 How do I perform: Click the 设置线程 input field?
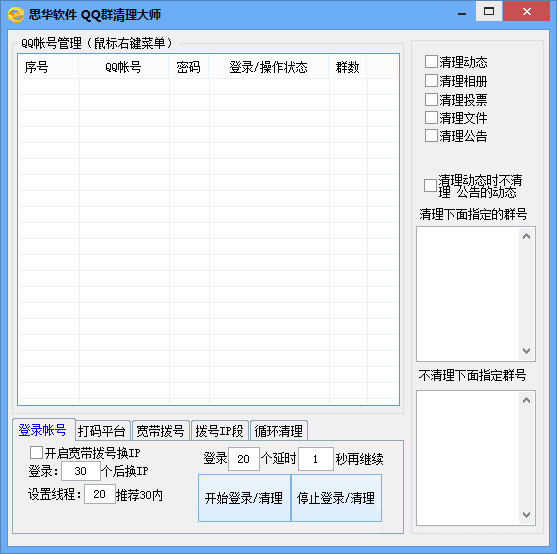click(x=99, y=494)
